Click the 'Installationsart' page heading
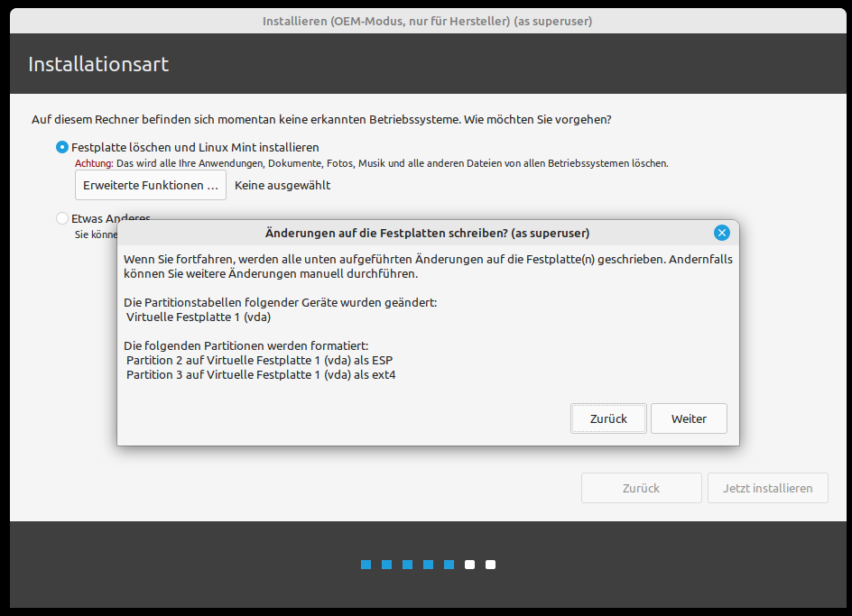Screen dimensions: 852x616 (x=98, y=64)
